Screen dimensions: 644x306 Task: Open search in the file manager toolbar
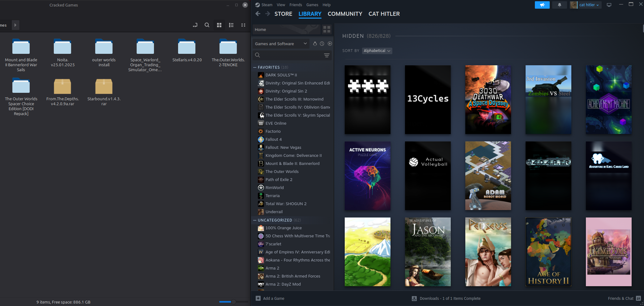coord(207,25)
